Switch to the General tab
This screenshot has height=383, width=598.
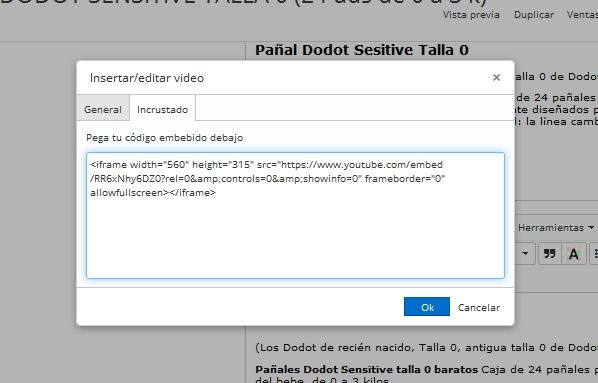coord(103,109)
